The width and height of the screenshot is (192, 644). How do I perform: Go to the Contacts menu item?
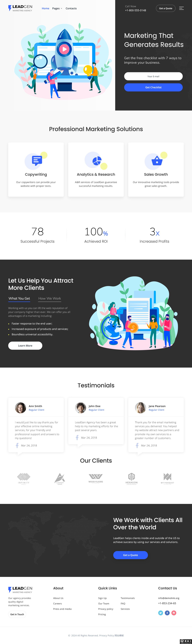[71, 9]
